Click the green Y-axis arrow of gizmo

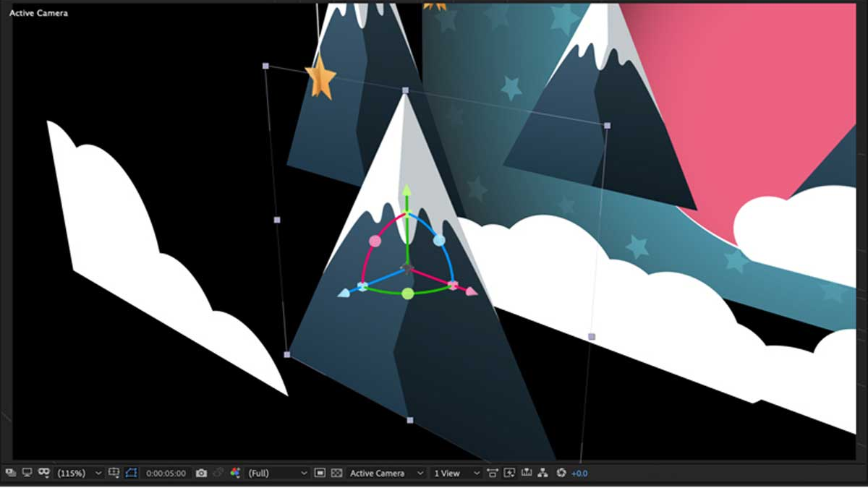(x=407, y=191)
